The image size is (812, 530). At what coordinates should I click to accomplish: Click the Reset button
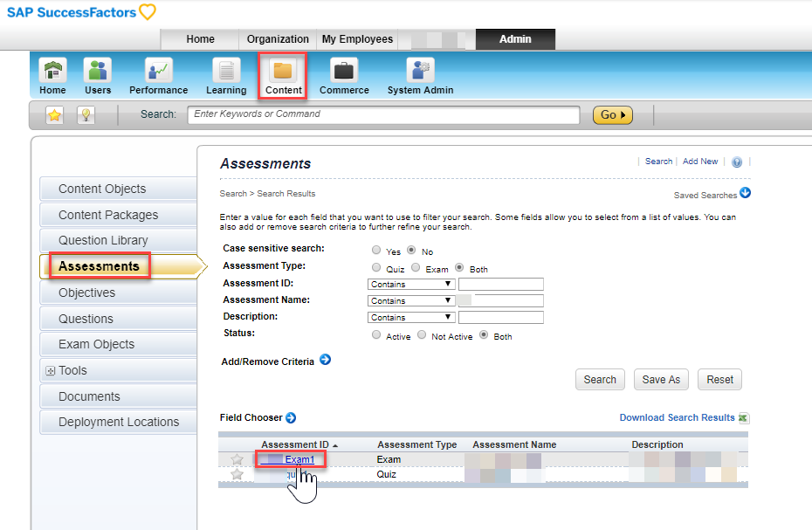[x=719, y=380]
